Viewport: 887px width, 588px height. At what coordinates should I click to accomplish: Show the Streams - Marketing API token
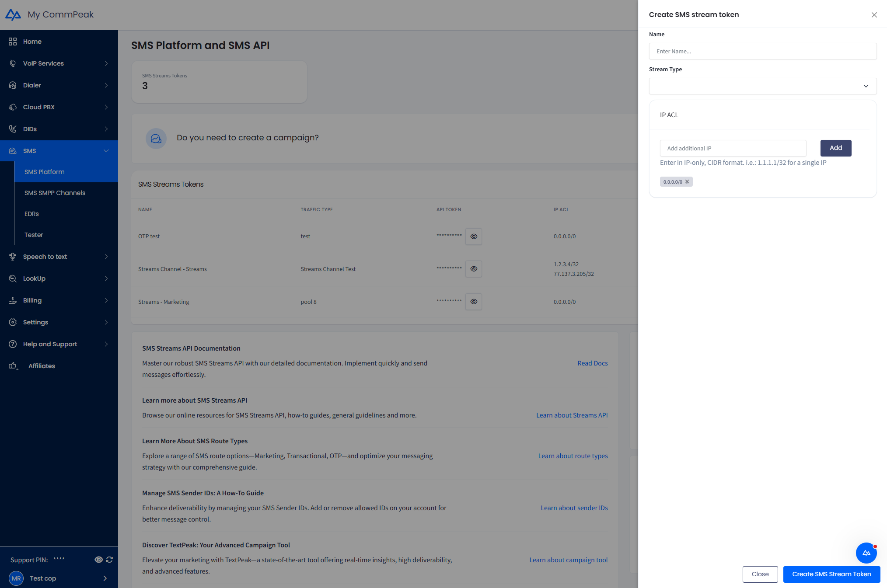pos(473,302)
